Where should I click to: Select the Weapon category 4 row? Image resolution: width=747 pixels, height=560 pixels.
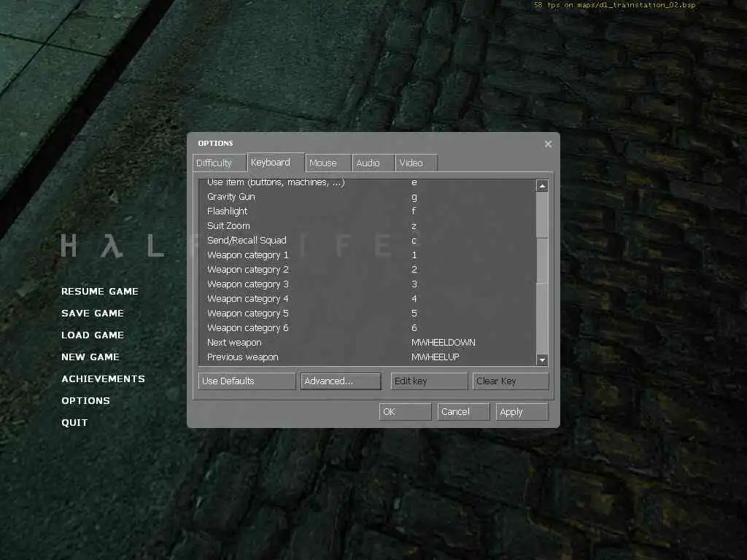(x=368, y=298)
